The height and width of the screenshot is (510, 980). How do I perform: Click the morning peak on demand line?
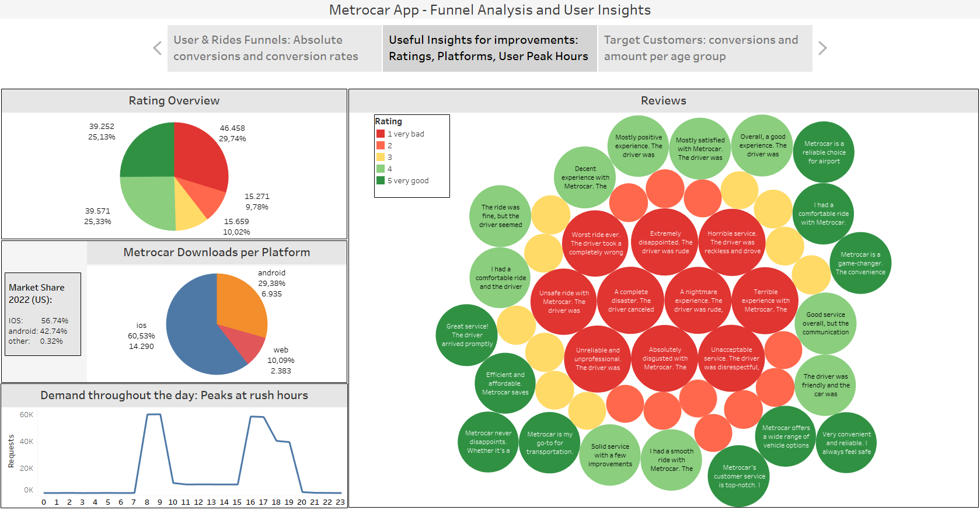[x=154, y=414]
